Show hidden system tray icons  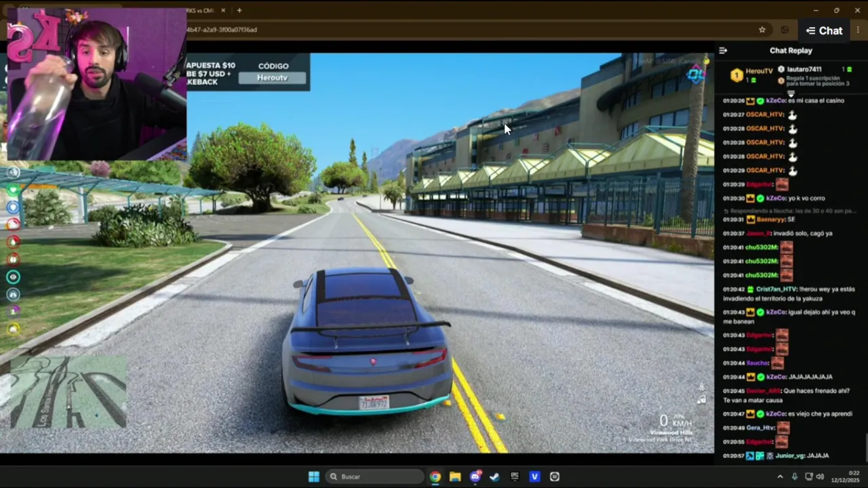tap(780, 476)
